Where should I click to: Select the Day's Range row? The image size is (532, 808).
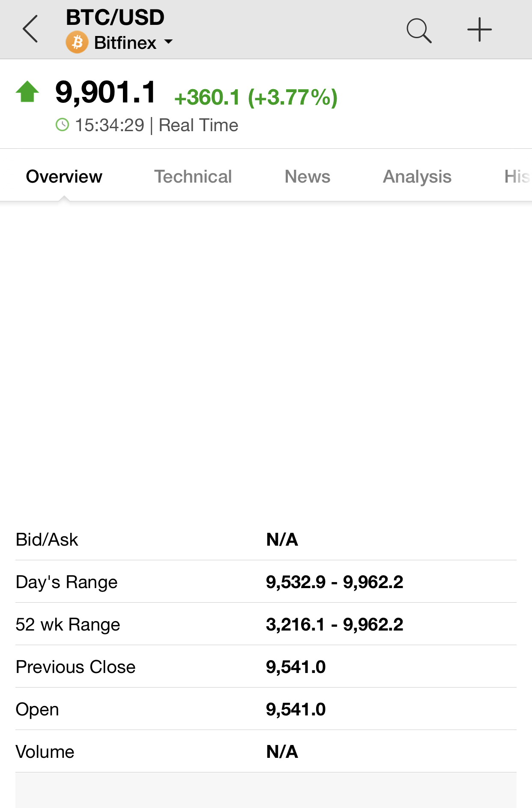point(266,582)
